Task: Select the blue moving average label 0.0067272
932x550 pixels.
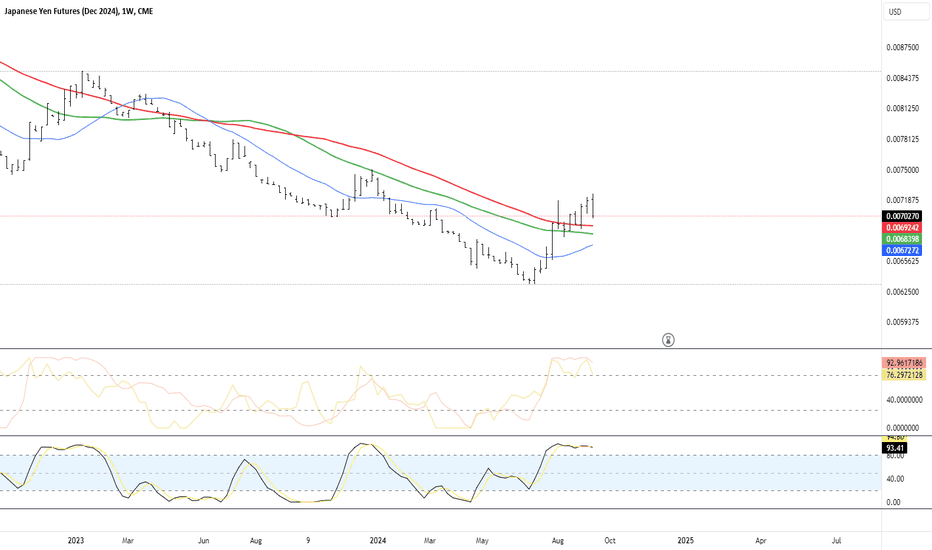Action: [902, 250]
